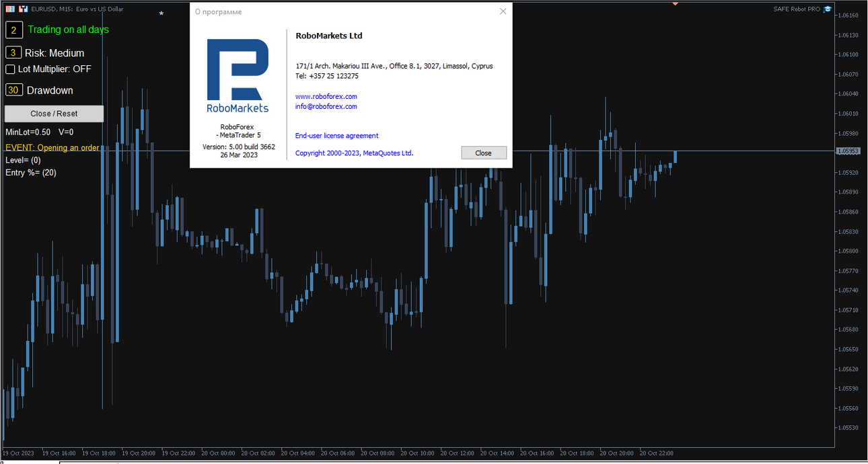
Task: Open the www.roboforex.com link
Action: click(326, 96)
